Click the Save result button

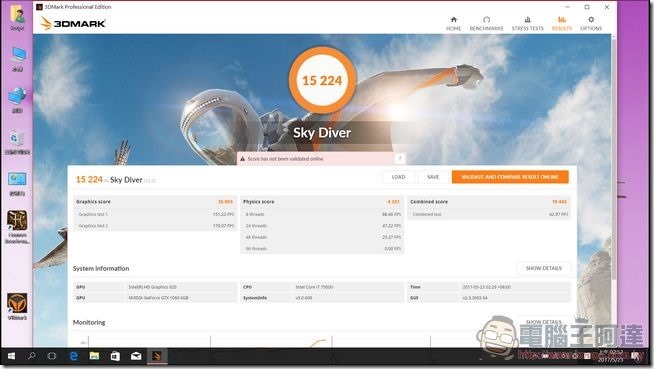tap(433, 177)
